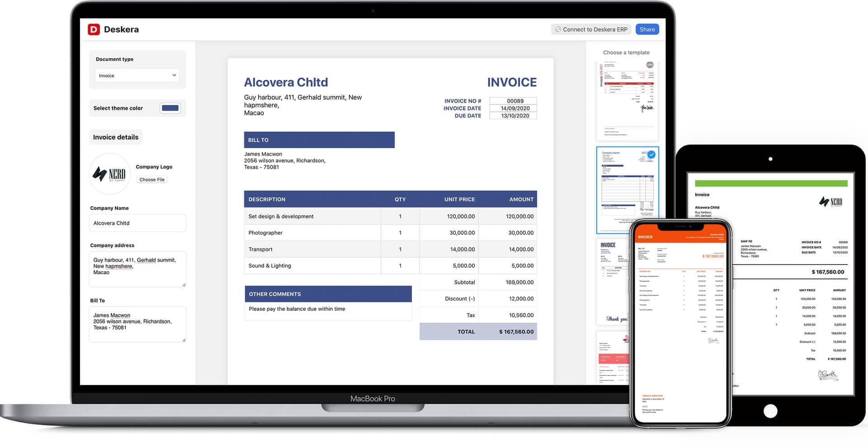
Task: Click the Connect to Deskera ERP icon
Action: (x=558, y=29)
